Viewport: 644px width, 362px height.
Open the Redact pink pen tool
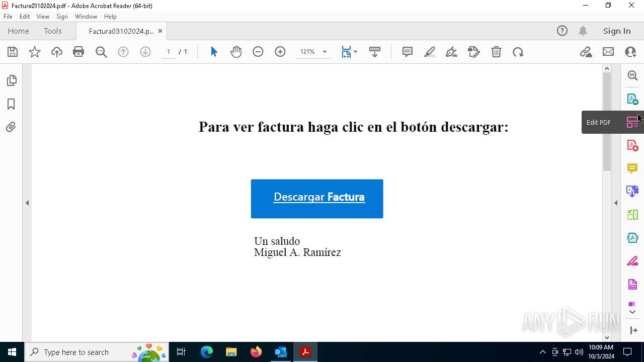click(632, 261)
